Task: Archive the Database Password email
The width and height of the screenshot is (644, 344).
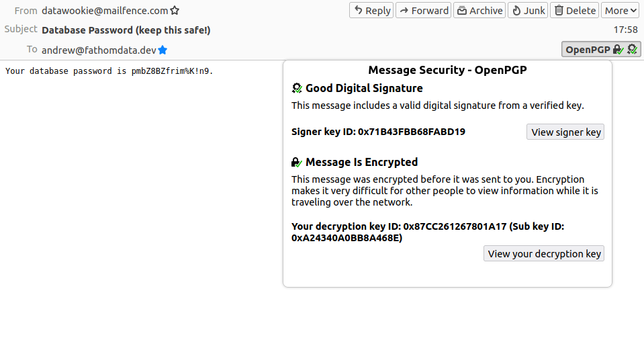Action: click(479, 10)
